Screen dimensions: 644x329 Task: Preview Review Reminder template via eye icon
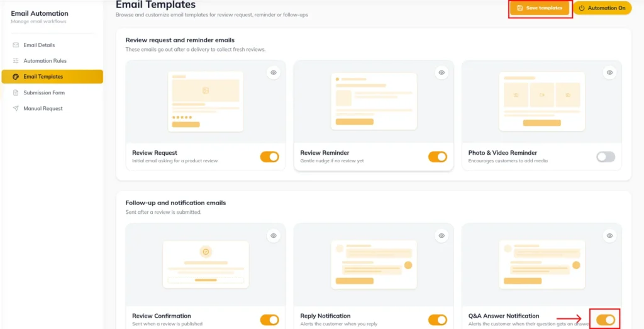441,72
